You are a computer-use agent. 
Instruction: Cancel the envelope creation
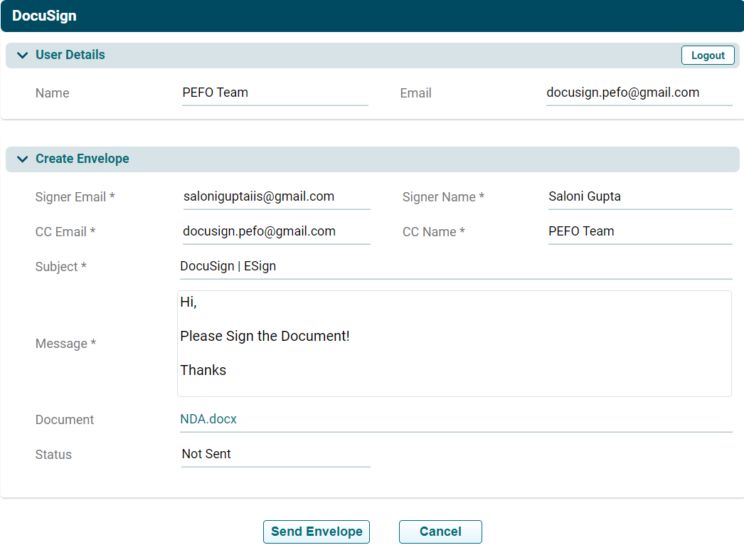pyautogui.click(x=440, y=532)
